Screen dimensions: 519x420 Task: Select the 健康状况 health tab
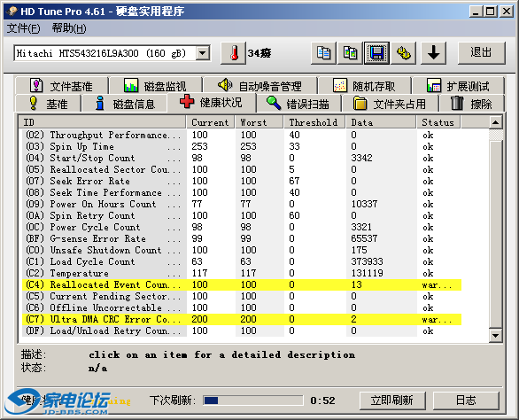point(212,103)
